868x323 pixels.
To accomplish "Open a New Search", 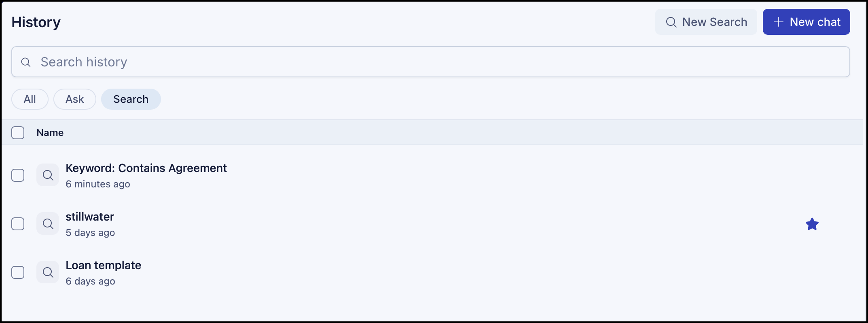I will pos(706,22).
